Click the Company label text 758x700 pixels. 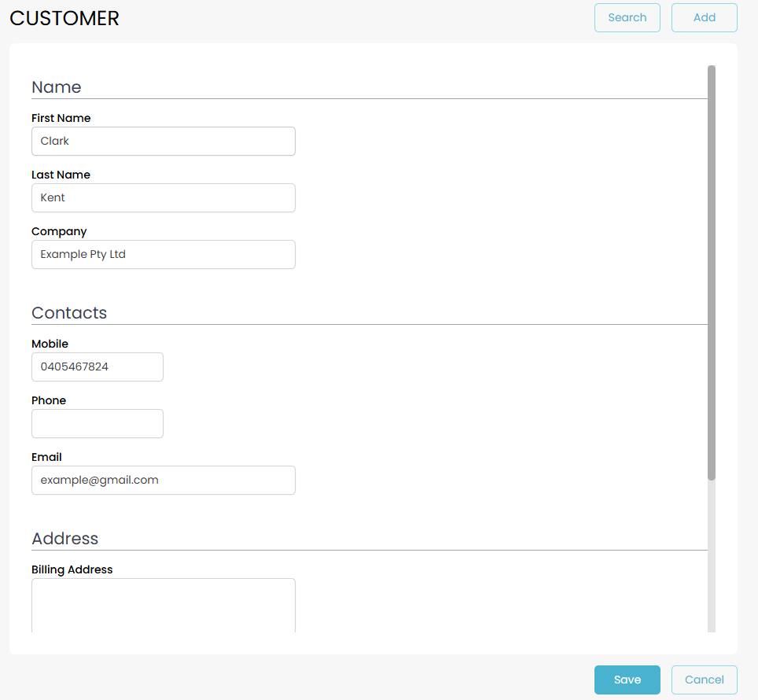pyautogui.click(x=59, y=231)
